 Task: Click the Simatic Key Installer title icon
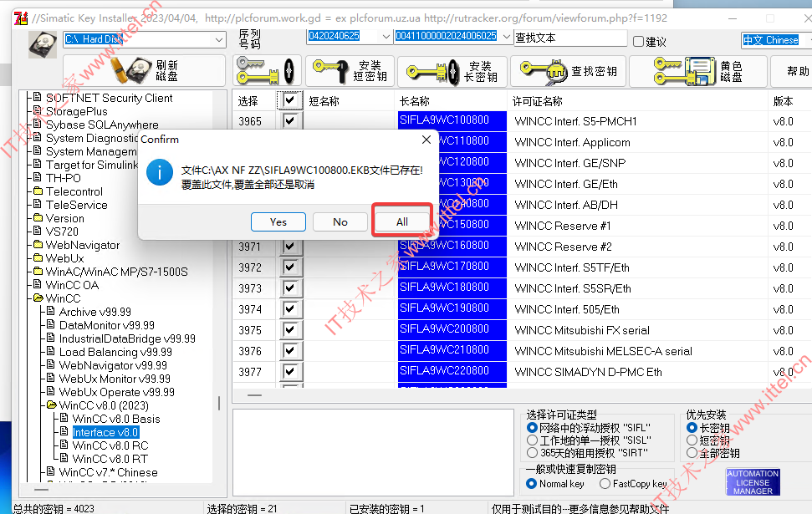tap(21, 18)
